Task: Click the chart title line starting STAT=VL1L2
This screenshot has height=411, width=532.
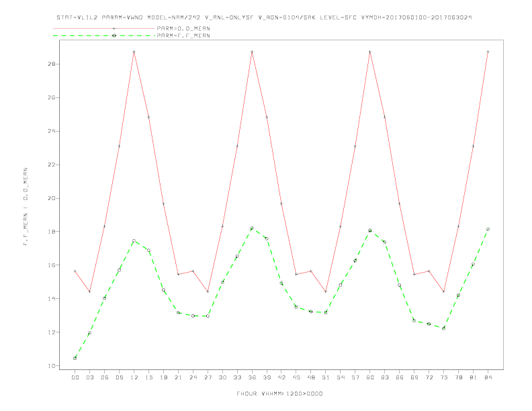Action: [264, 17]
